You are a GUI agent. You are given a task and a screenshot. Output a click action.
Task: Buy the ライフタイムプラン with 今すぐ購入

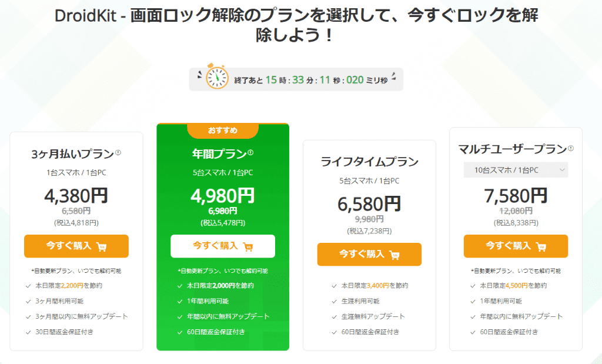click(x=369, y=254)
